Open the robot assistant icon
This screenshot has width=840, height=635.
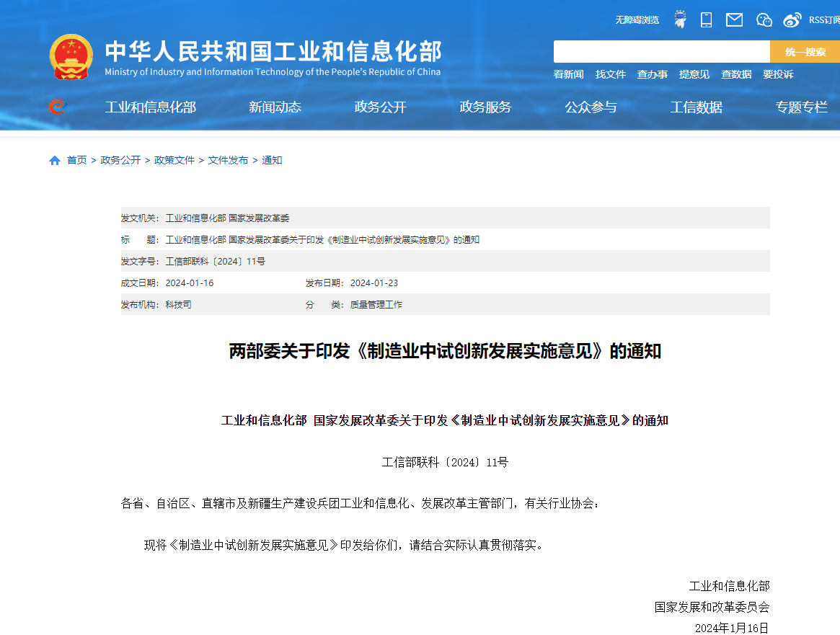(x=680, y=19)
